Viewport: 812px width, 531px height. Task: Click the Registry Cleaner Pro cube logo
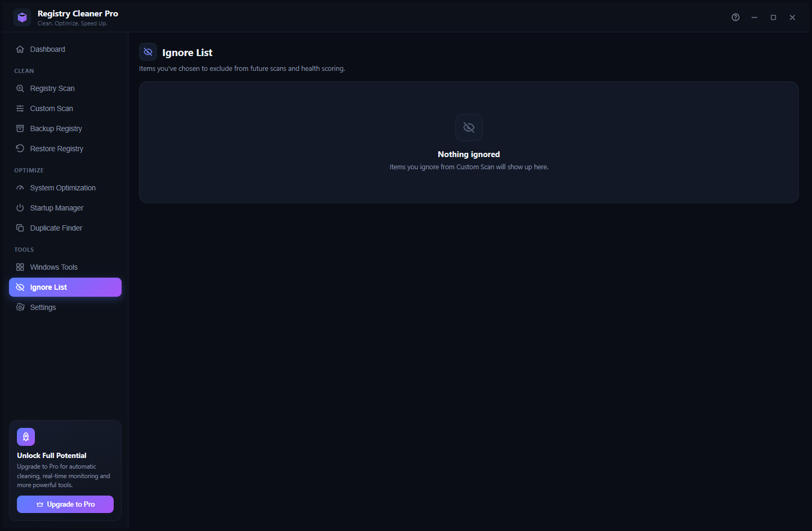tap(22, 17)
